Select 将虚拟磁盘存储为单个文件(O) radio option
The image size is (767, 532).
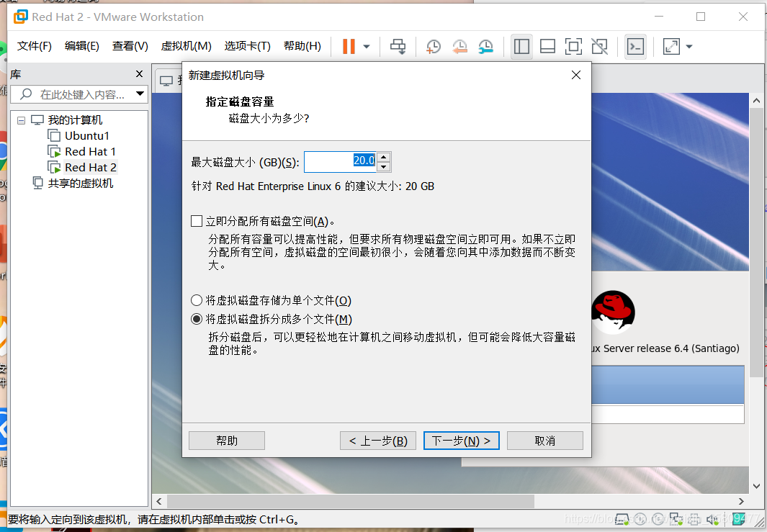click(x=196, y=300)
